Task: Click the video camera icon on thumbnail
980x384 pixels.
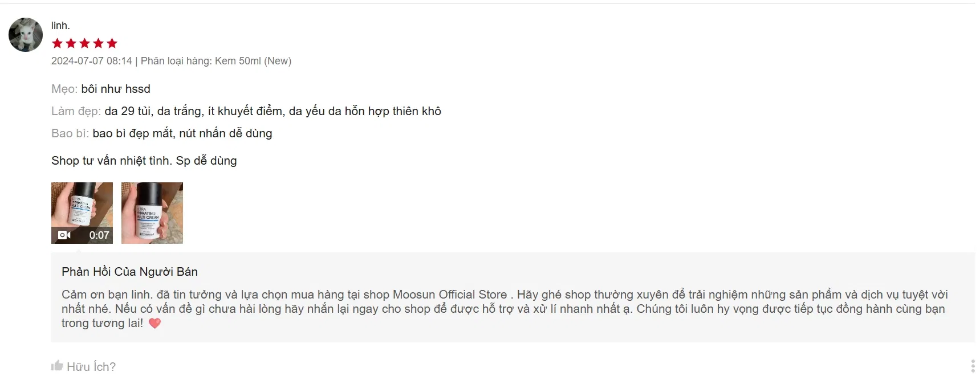Action: pyautogui.click(x=64, y=235)
